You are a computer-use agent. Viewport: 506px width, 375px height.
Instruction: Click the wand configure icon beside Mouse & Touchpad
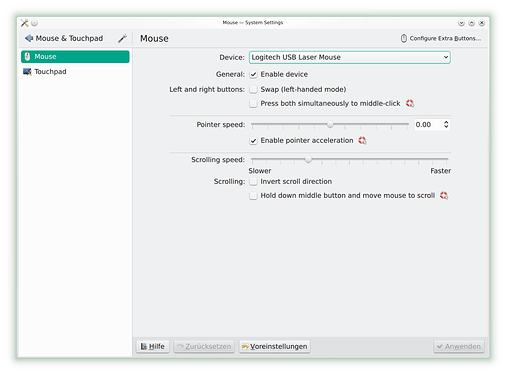click(x=122, y=39)
